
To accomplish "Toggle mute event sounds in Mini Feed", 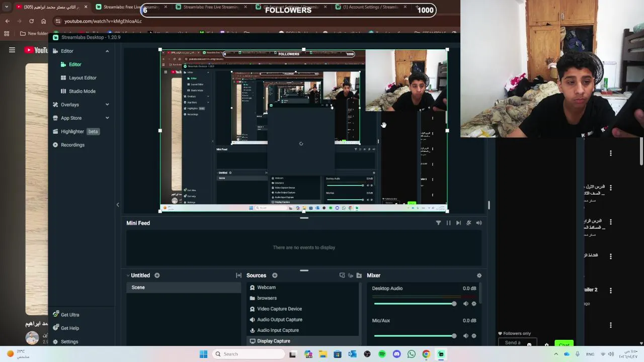I will tap(468, 223).
